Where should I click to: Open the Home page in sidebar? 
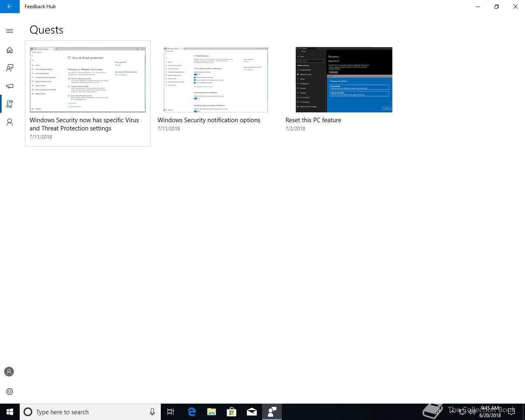10,50
